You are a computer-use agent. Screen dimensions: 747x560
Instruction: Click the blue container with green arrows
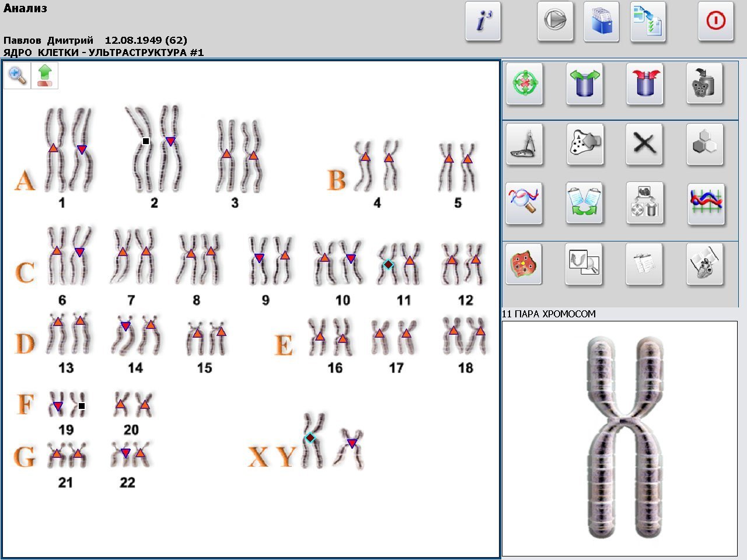(584, 84)
